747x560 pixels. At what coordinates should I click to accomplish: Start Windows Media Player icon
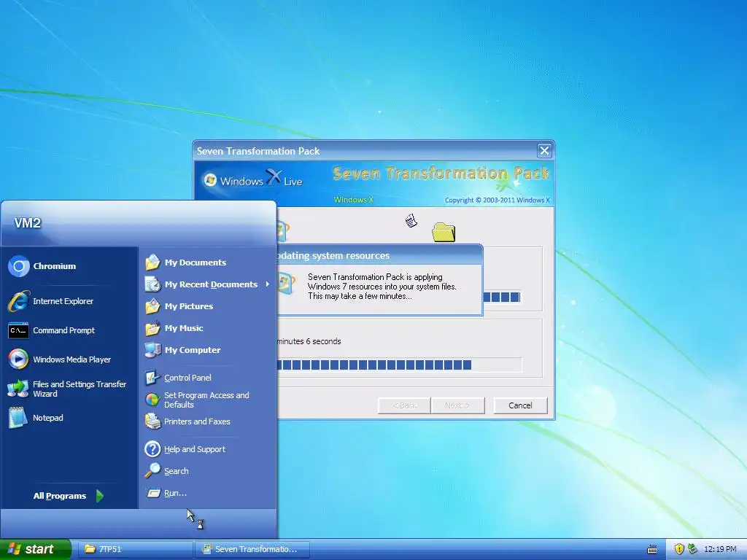point(18,359)
